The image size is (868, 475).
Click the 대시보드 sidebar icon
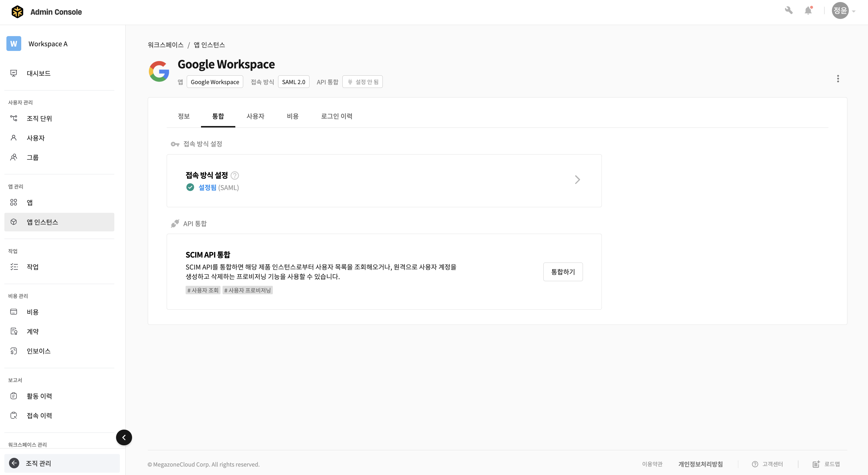[14, 73]
